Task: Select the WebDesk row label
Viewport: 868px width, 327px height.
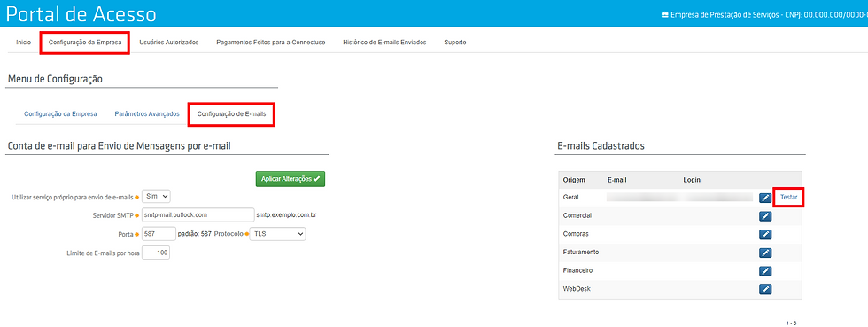Action: click(577, 289)
